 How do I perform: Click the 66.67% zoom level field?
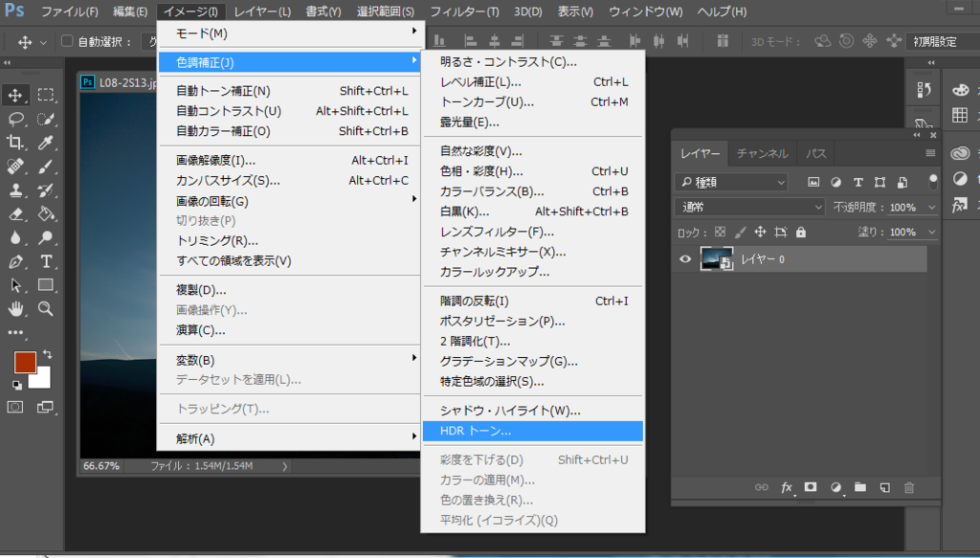[x=101, y=466]
